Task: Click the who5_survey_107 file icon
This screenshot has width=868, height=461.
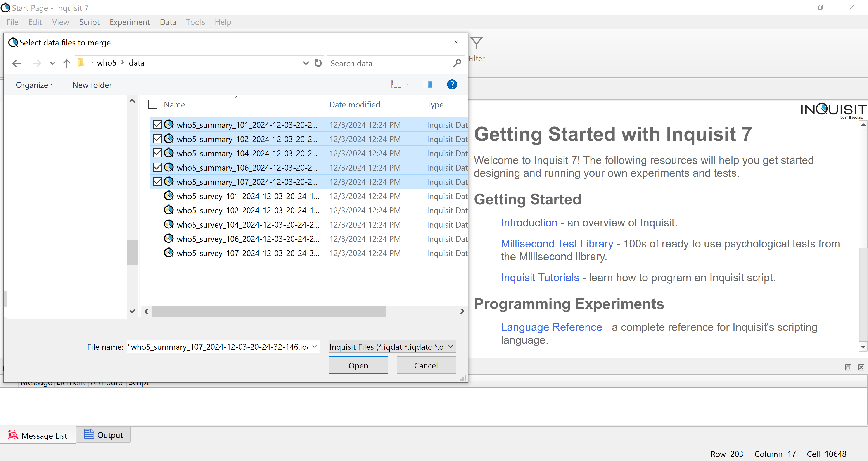Action: pos(168,253)
